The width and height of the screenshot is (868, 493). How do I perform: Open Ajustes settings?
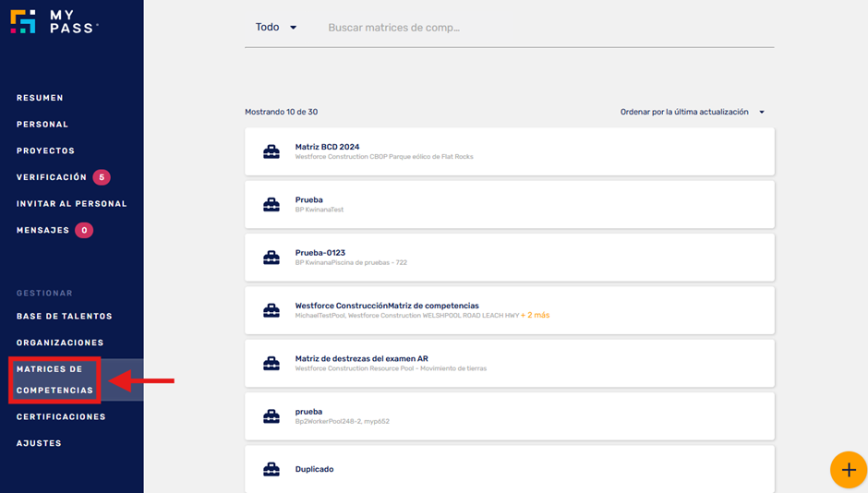pos(39,443)
